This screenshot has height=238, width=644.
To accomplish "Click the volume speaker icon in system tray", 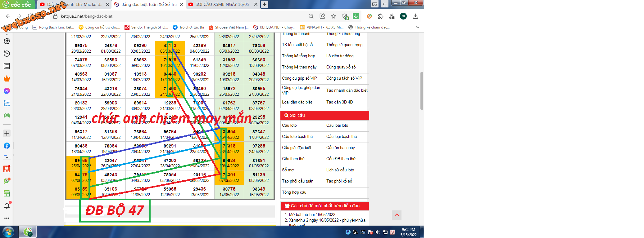I will point(378,232).
